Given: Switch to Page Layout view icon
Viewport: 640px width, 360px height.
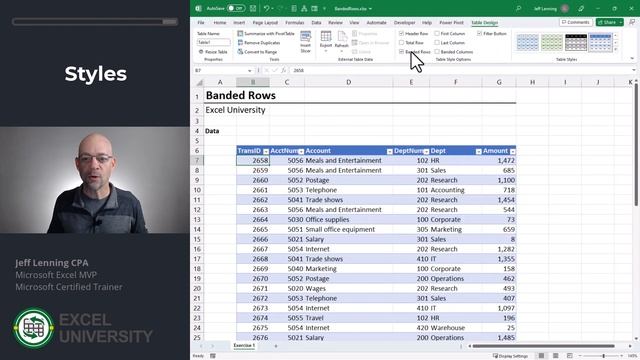Looking at the screenshot, I should [556, 356].
